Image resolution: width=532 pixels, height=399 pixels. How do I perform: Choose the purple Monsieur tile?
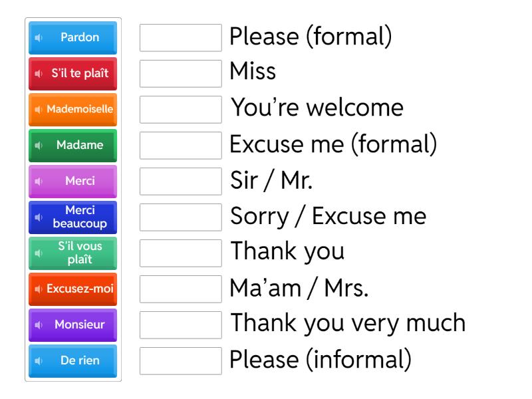pyautogui.click(x=80, y=325)
